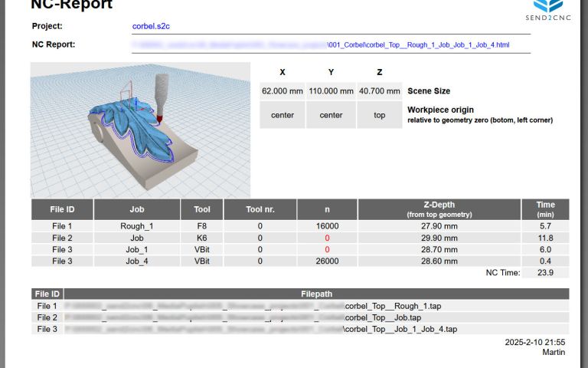Click the 'Z-Depth' column header
The image size is (588, 368).
coord(439,209)
